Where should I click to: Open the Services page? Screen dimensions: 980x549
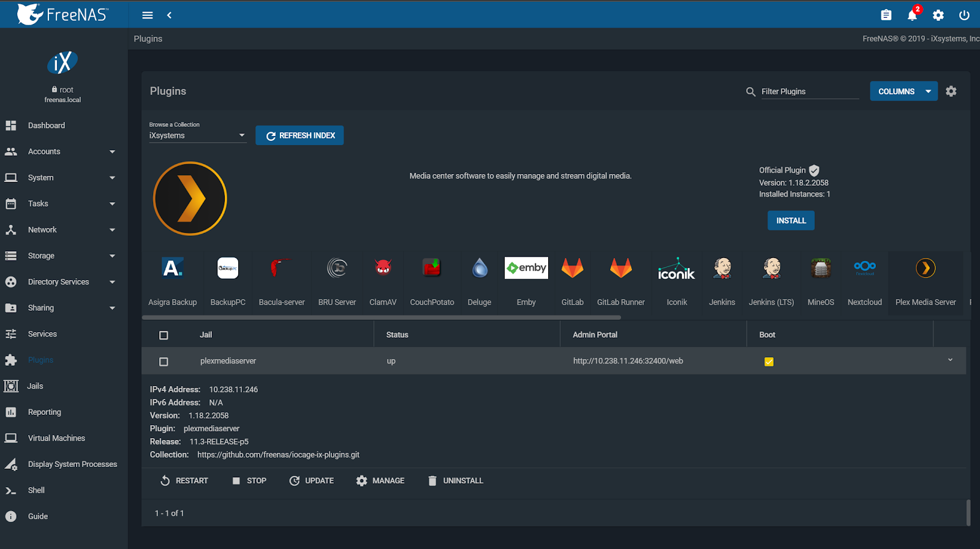pyautogui.click(x=64, y=334)
